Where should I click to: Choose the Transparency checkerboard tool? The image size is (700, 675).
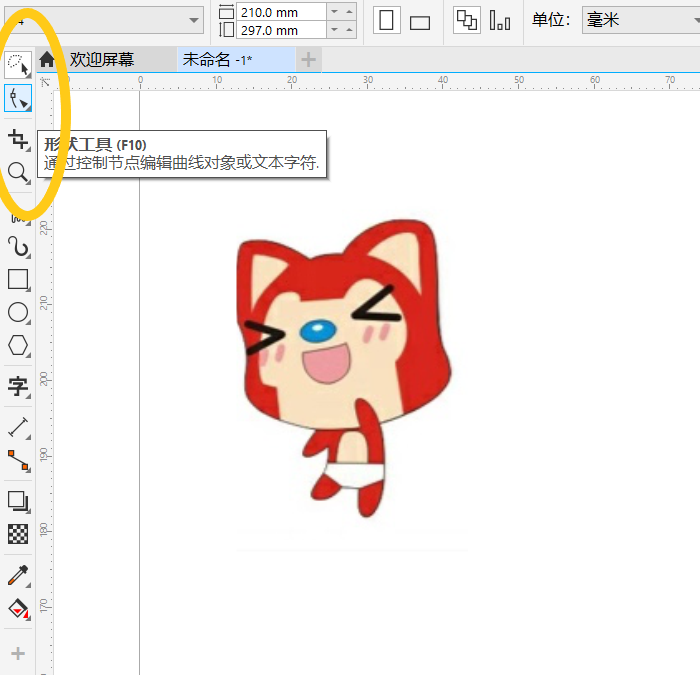click(17, 534)
